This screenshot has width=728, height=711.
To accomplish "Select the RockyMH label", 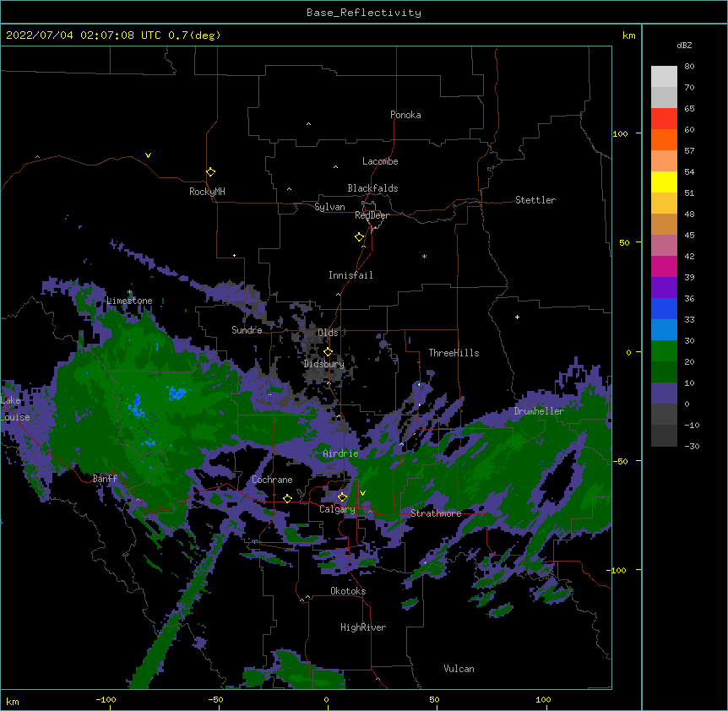I will (x=207, y=192).
